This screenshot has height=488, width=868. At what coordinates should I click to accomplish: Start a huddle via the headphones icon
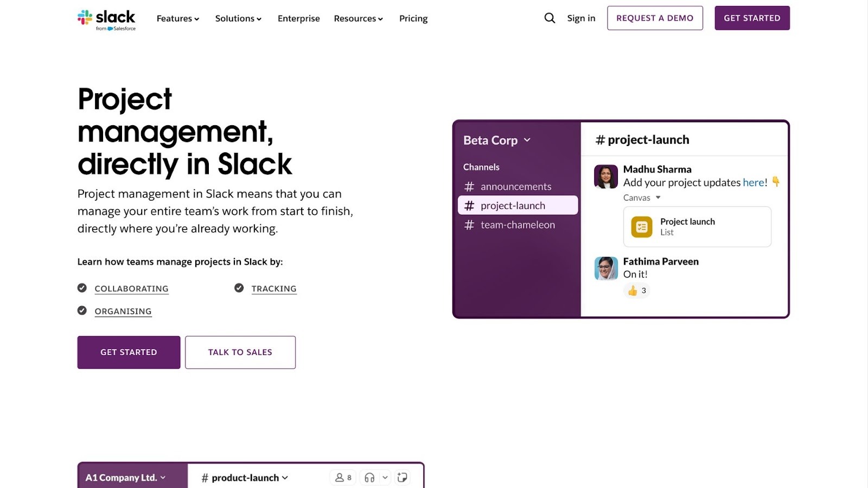(369, 477)
